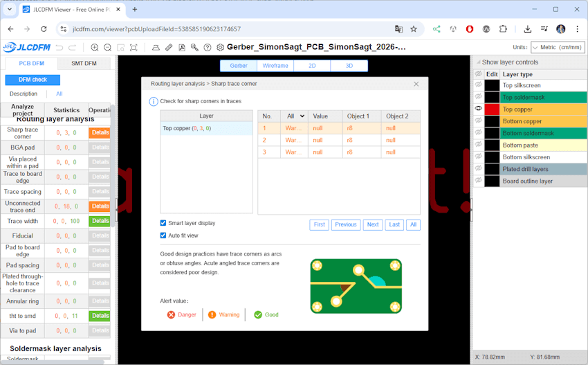Screen dimensions: 588x365
Task: Click the black Top silkscreen color swatch
Action: point(492,85)
